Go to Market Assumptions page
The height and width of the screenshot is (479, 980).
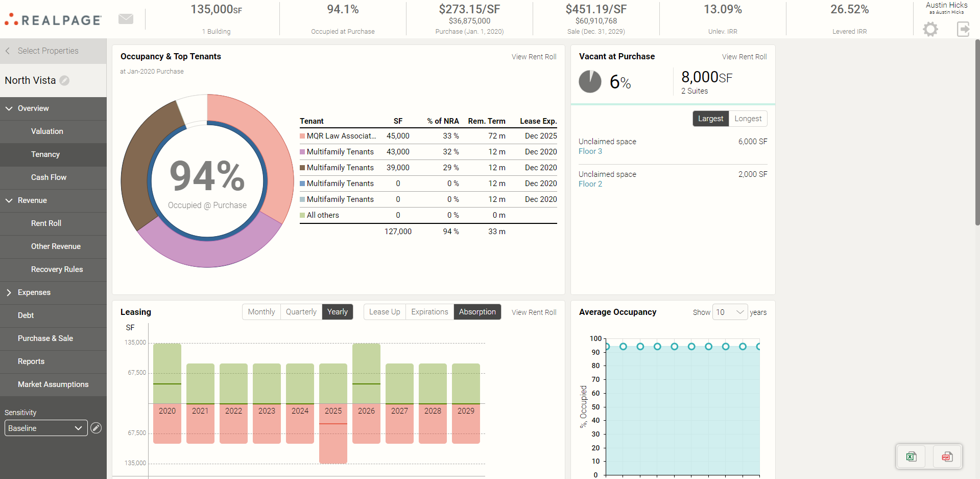pyautogui.click(x=53, y=384)
